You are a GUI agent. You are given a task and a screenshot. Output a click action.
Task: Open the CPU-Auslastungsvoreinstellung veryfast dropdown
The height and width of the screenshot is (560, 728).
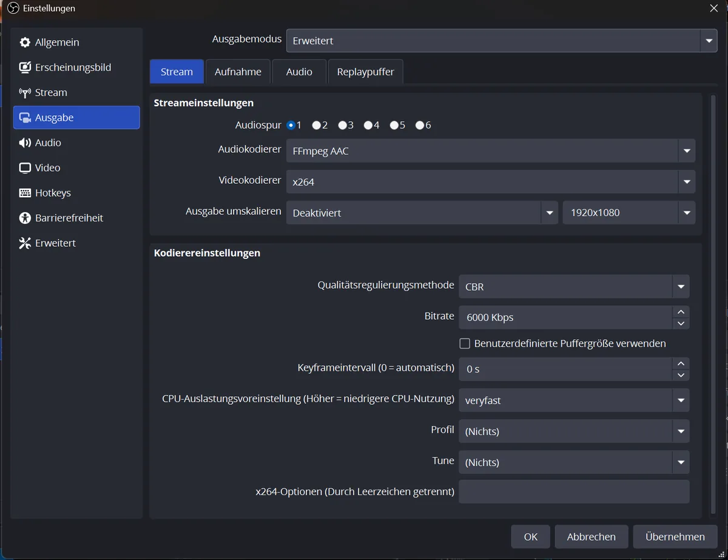click(x=574, y=400)
